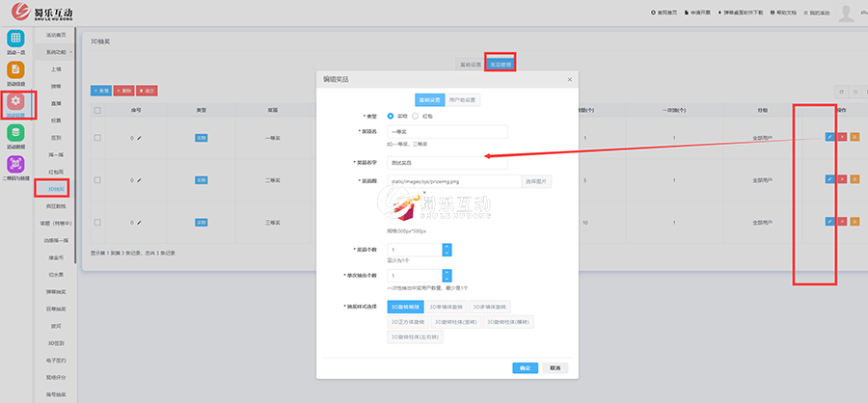868x403 pixels.
Task: Switch to the 基础设置 page tab
Action: point(470,64)
